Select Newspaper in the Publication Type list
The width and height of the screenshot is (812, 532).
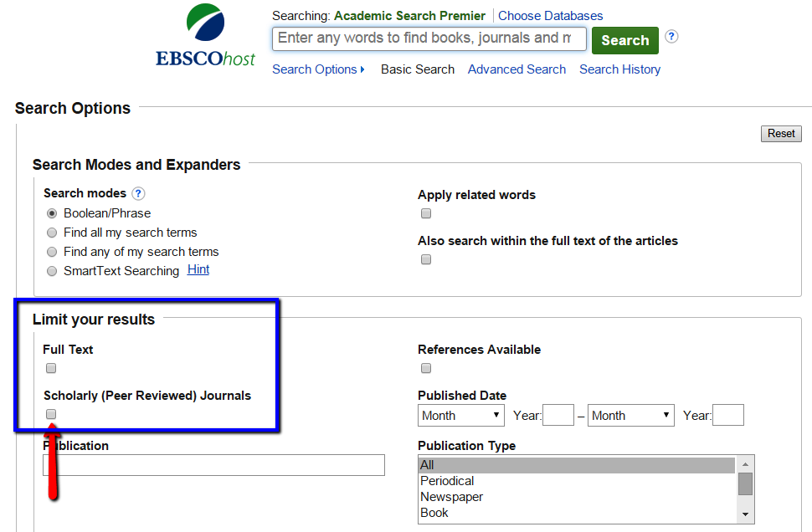point(452,496)
